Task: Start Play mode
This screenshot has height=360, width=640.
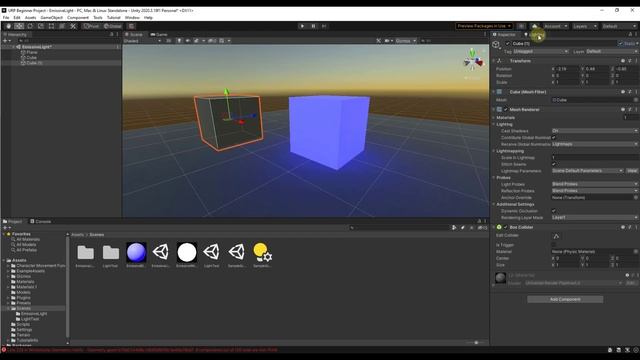Action: 302,26
